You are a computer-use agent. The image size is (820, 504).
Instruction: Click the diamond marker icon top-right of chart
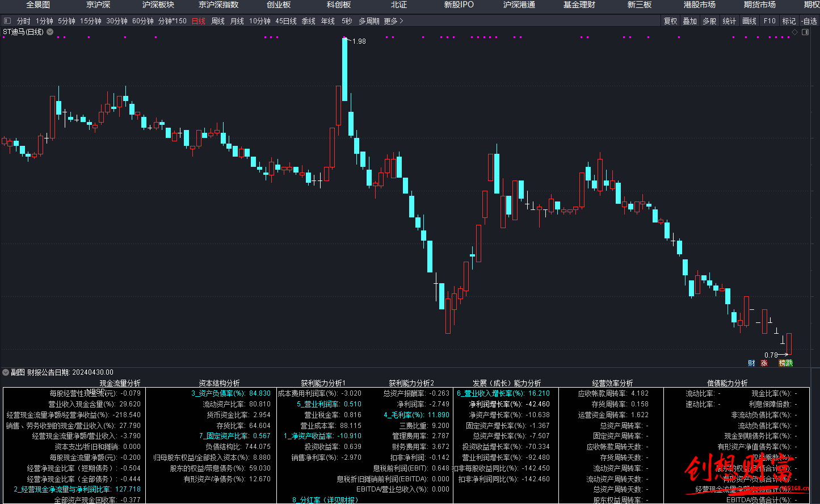(795, 32)
